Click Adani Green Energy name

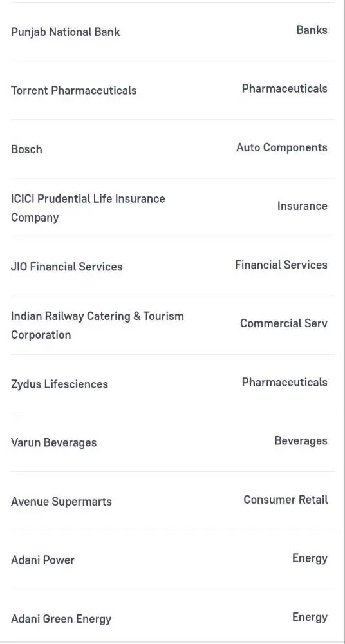(x=61, y=619)
